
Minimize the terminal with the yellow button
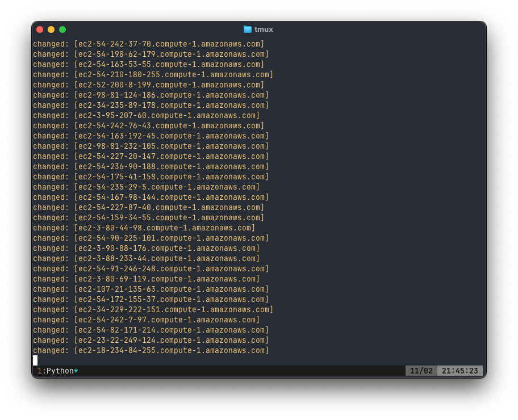tap(51, 30)
